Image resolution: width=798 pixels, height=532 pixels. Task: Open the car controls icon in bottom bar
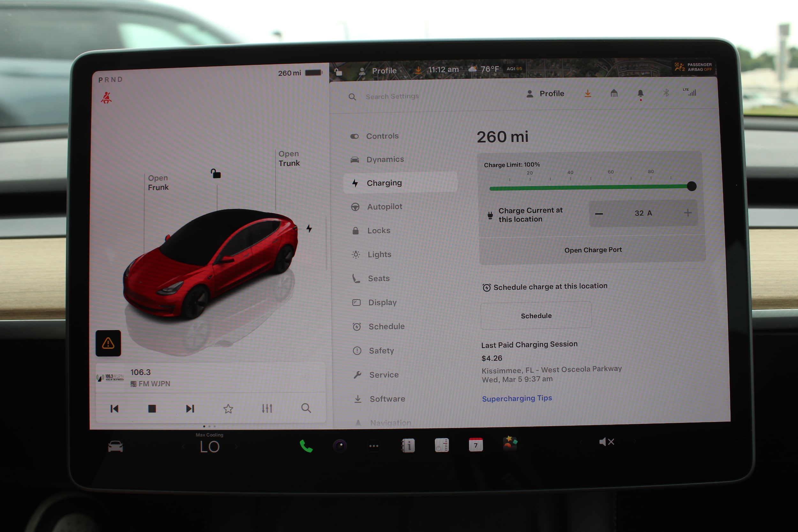(x=115, y=446)
